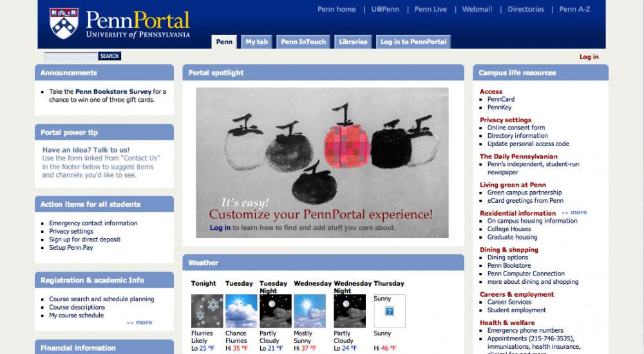Click Tuesday's chance flurries weather icon
Viewport: 644px width, 354px height.
241,312
